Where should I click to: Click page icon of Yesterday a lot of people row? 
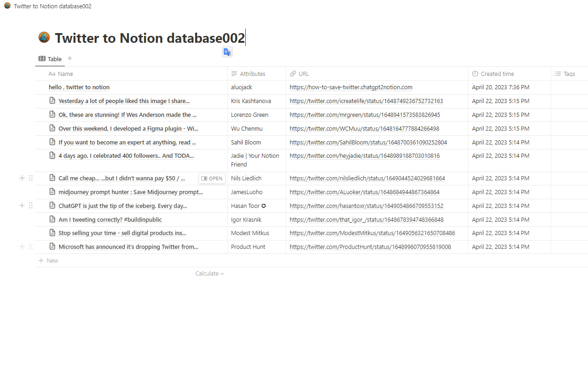pyautogui.click(x=52, y=101)
